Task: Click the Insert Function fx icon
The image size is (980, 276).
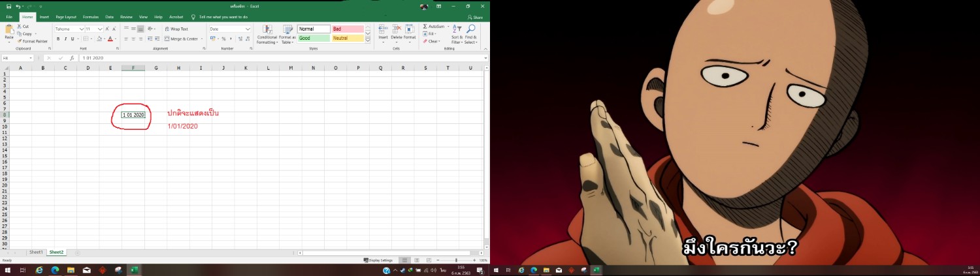Action: [72, 58]
